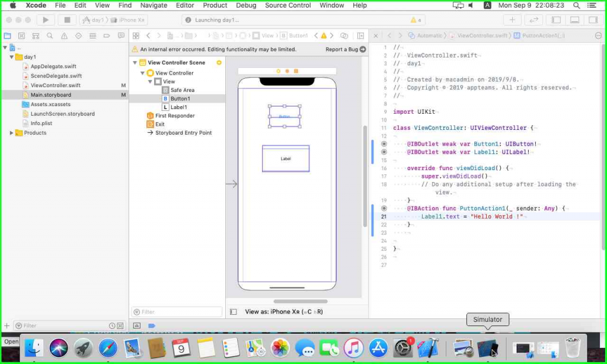Screen dimensions: 607x364
Task: Click the add file plus button
Action: click(7, 325)
